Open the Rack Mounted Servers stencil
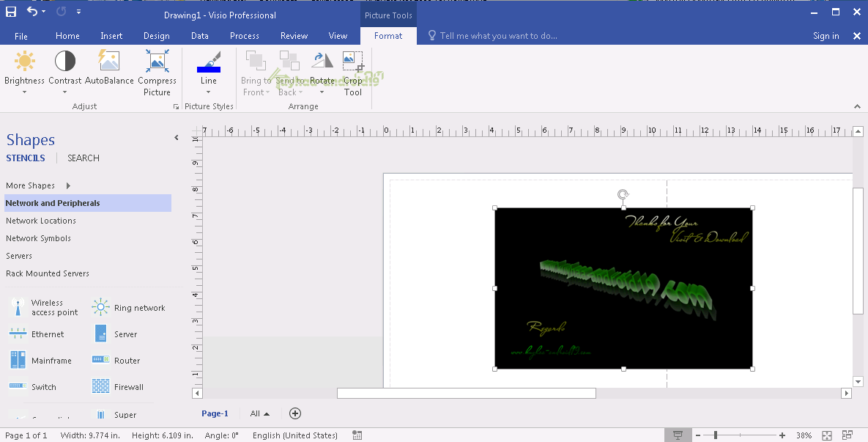This screenshot has width=868, height=442. (x=48, y=273)
